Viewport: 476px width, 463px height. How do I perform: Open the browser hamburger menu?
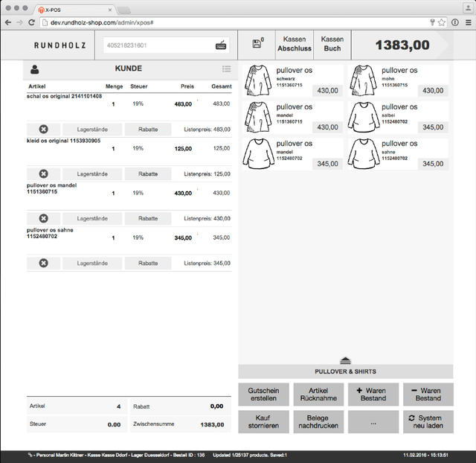point(466,22)
